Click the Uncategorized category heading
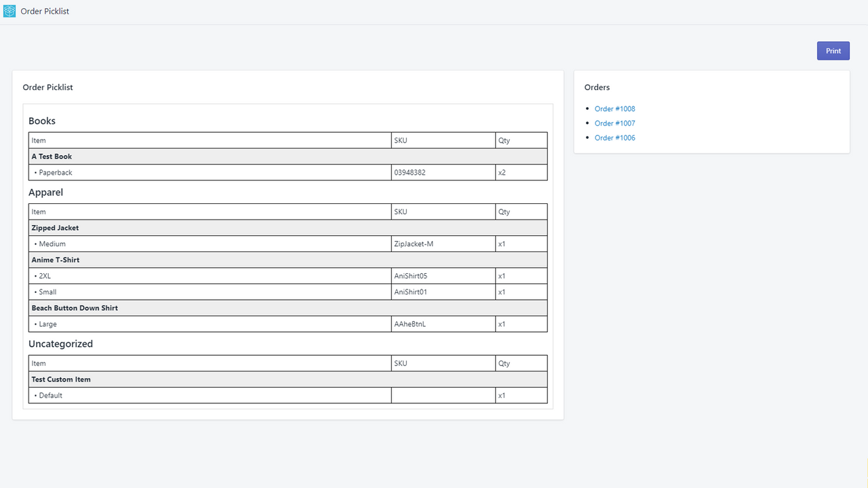The image size is (868, 488). coord(60,344)
